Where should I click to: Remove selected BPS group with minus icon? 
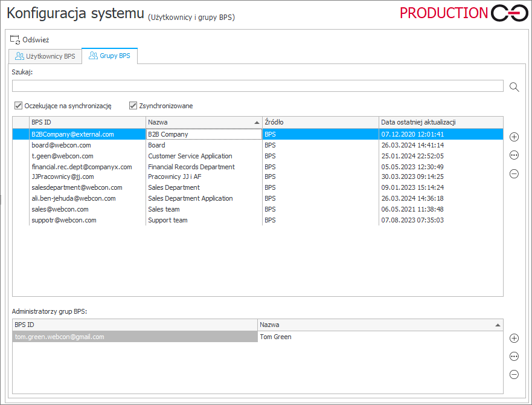click(514, 173)
